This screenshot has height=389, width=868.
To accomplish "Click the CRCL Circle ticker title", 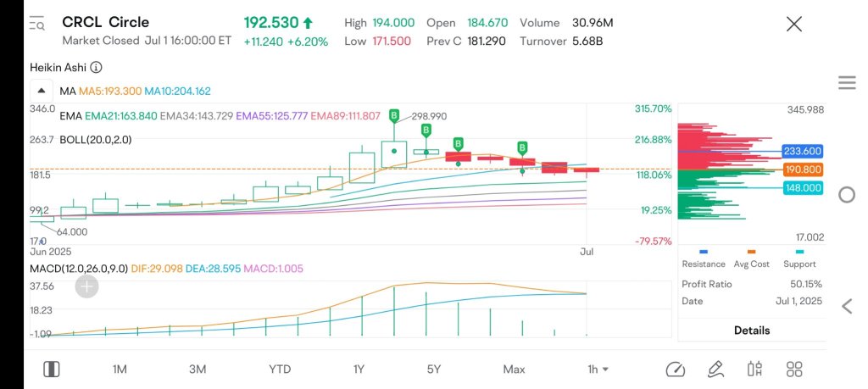I will 105,22.
